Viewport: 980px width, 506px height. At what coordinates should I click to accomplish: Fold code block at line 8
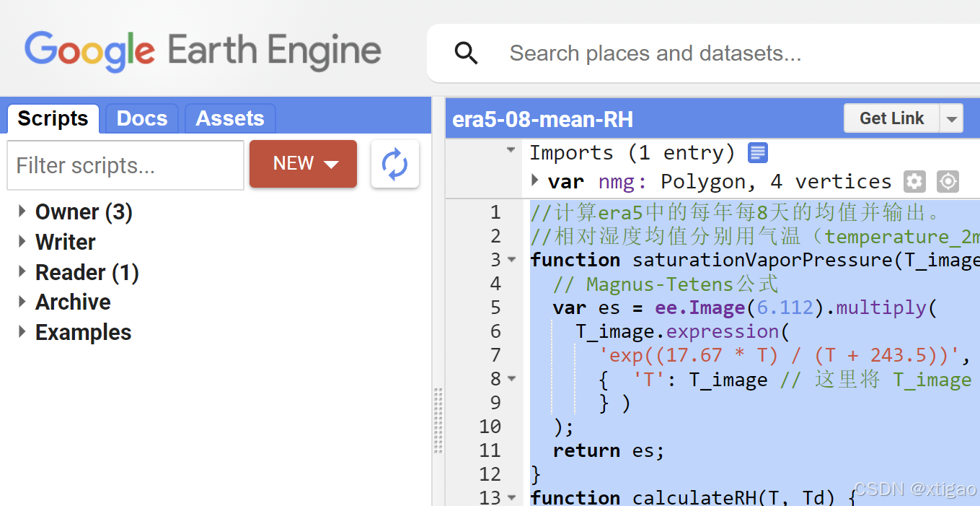[512, 378]
